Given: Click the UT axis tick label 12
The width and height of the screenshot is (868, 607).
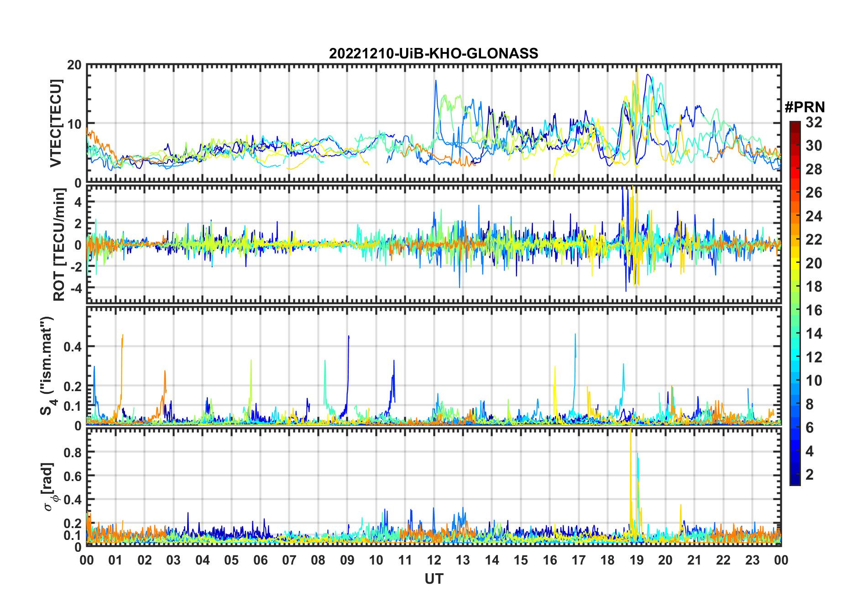Looking at the screenshot, I should (x=434, y=560).
